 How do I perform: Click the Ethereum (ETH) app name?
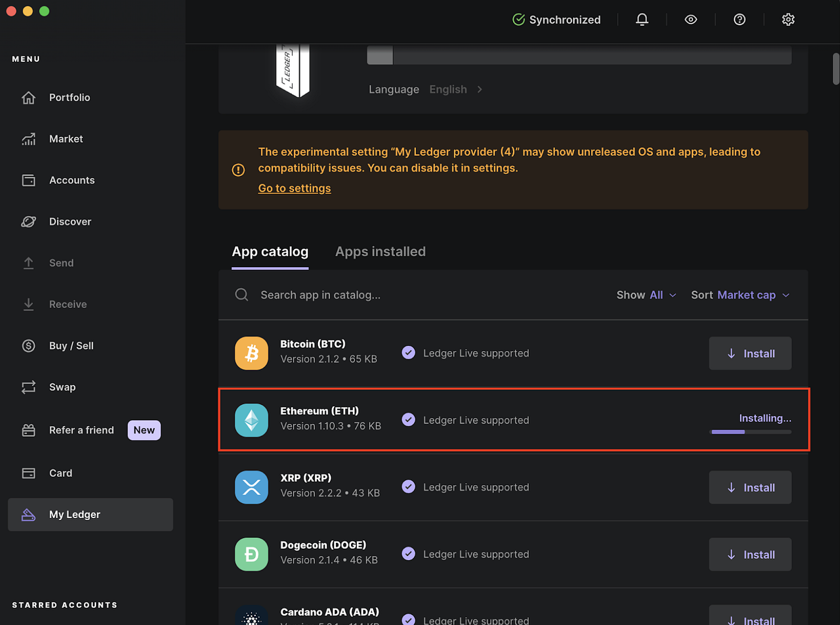point(319,411)
